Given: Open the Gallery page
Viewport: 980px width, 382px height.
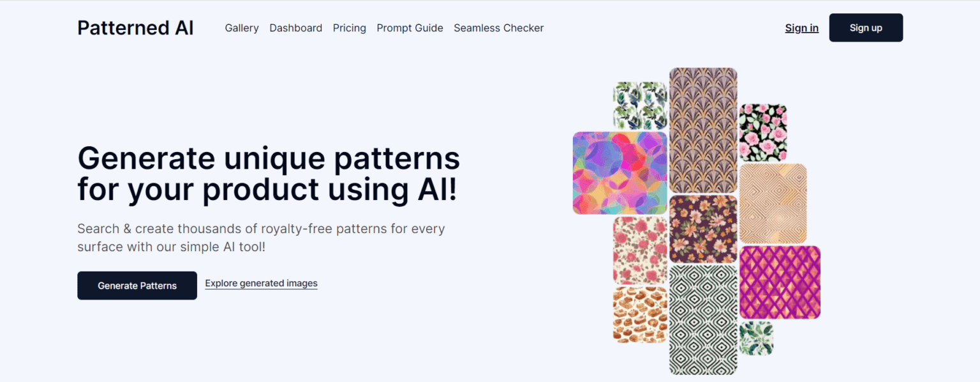Looking at the screenshot, I should point(241,27).
